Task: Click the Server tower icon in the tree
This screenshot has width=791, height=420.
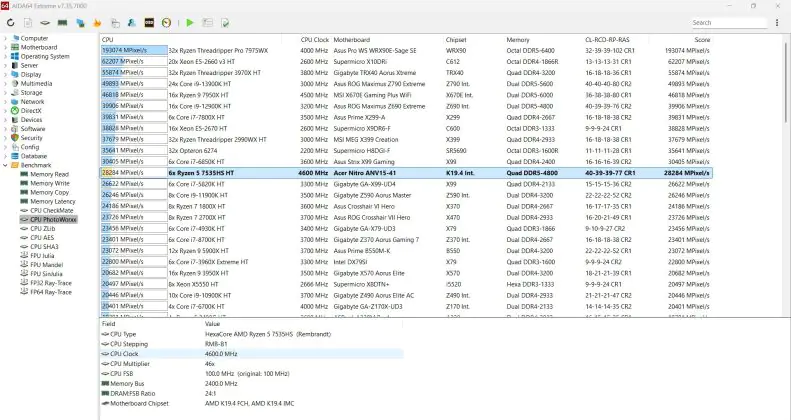Action: point(15,66)
